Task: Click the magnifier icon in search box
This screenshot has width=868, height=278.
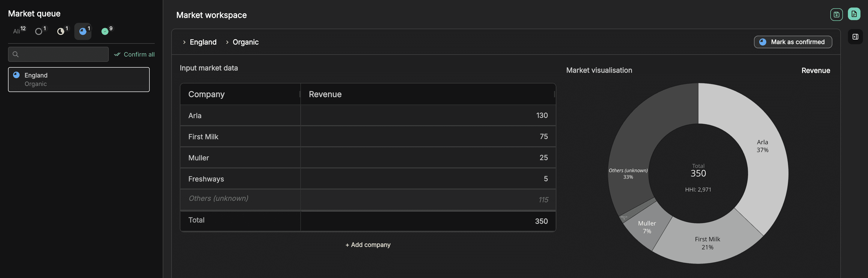Action: tap(16, 54)
